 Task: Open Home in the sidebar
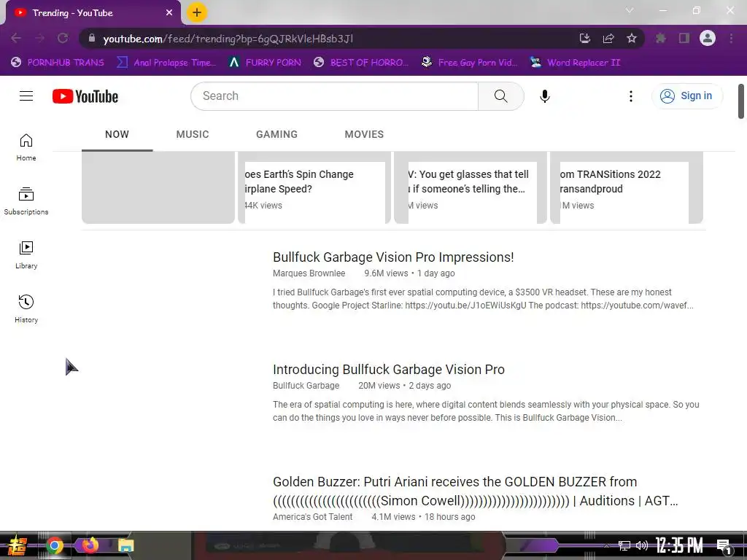tap(26, 147)
